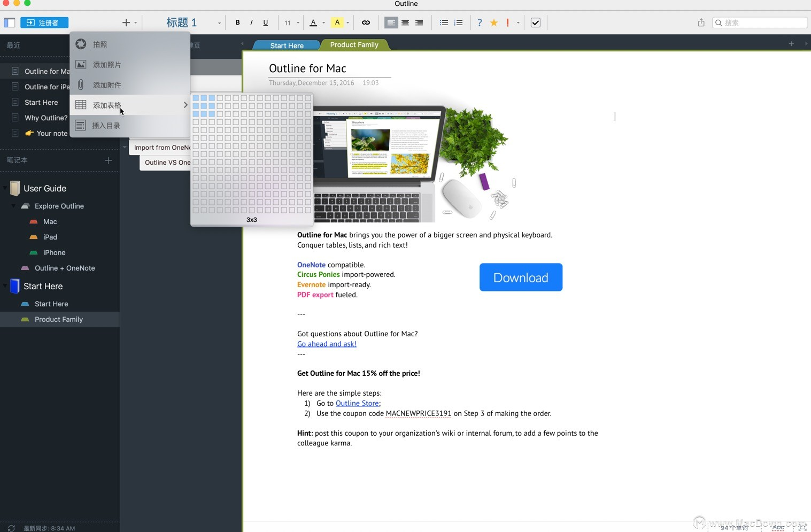Screen dimensions: 811x532
Task: Open the font color dropdown arrow
Action: 324,23
